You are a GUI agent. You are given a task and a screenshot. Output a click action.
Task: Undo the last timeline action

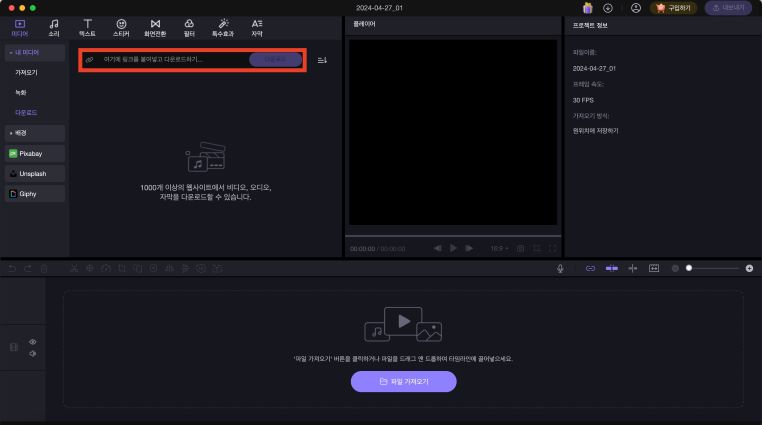[x=12, y=268]
